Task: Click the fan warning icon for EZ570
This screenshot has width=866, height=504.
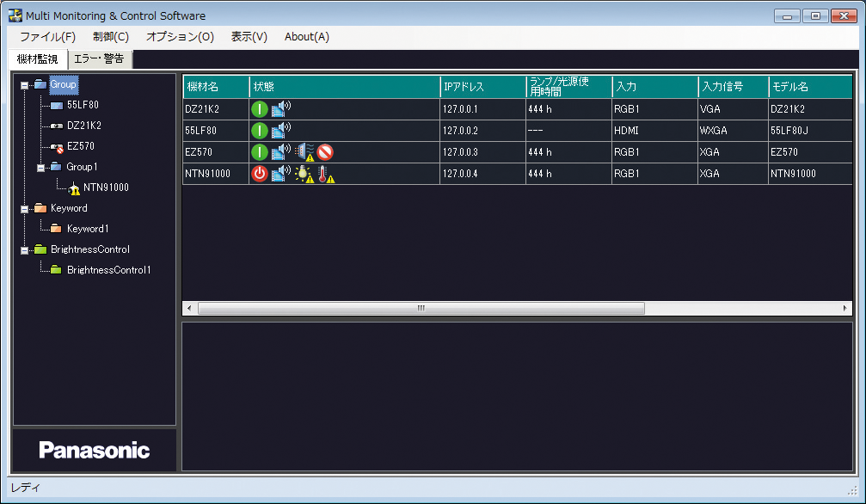Action: (304, 152)
